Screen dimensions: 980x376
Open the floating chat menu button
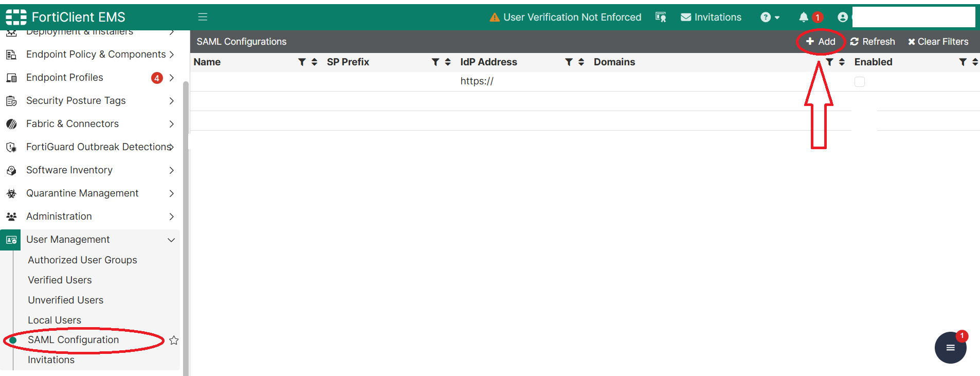pos(950,348)
